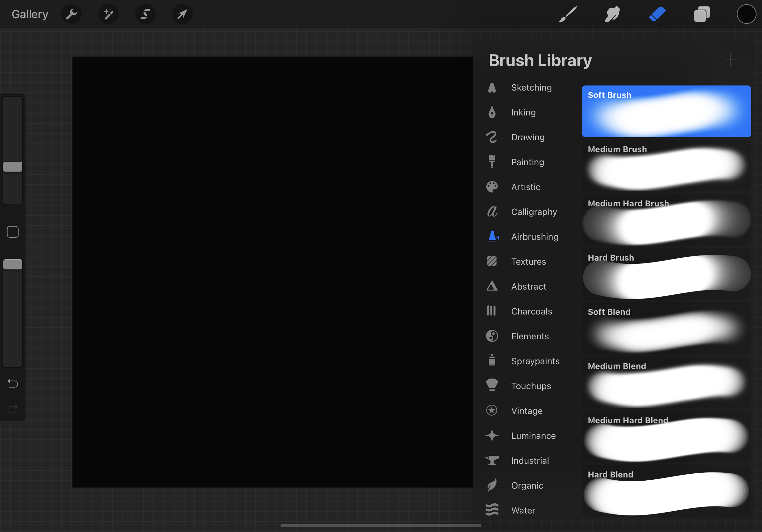762x532 pixels.
Task: Select the Water brush set
Action: [523, 510]
